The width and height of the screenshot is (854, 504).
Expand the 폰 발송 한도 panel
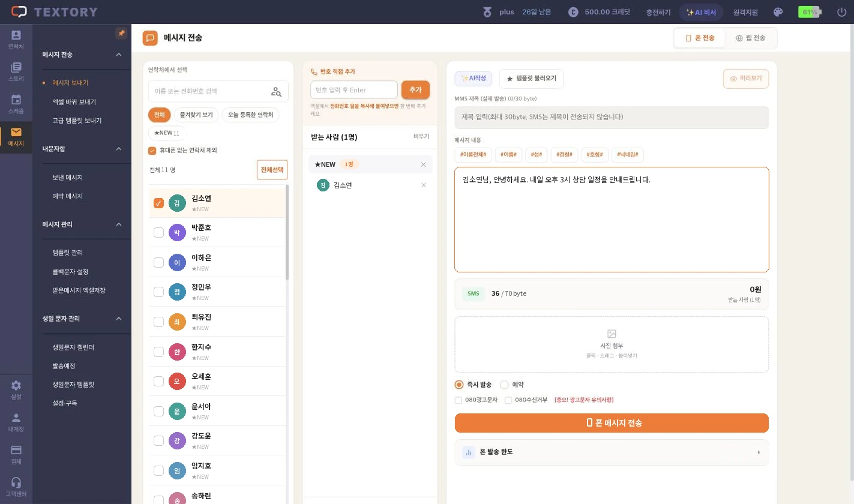coord(612,452)
